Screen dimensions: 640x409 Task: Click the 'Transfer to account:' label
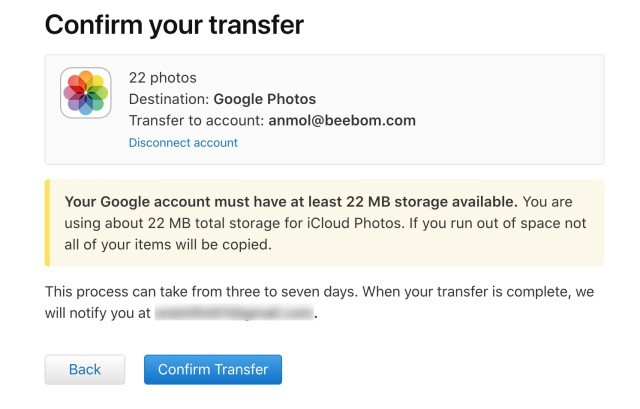pos(196,120)
